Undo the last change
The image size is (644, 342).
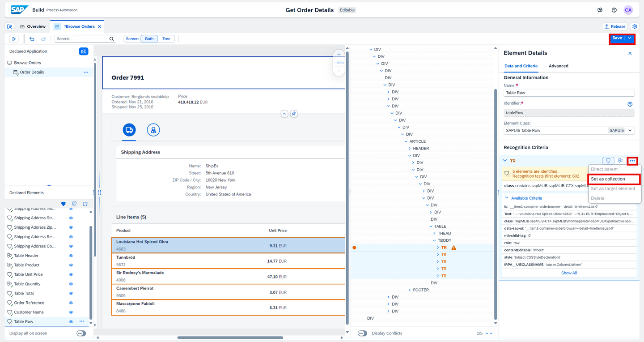pyautogui.click(x=32, y=39)
